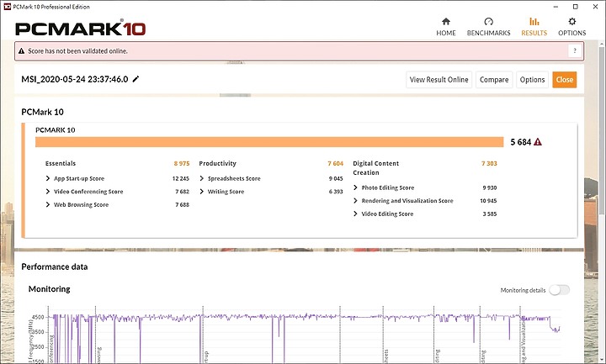Screen dimensions: 606x364
Task: Click the overall score 5 684
Action: (x=521, y=142)
